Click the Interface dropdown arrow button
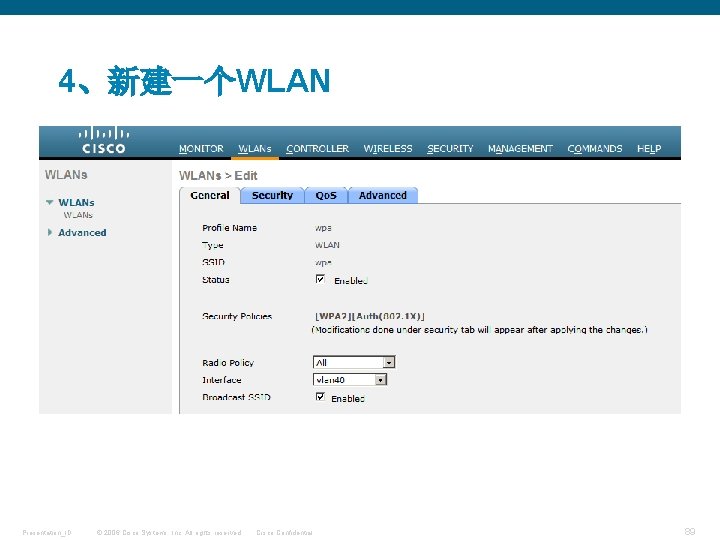 pyautogui.click(x=381, y=380)
